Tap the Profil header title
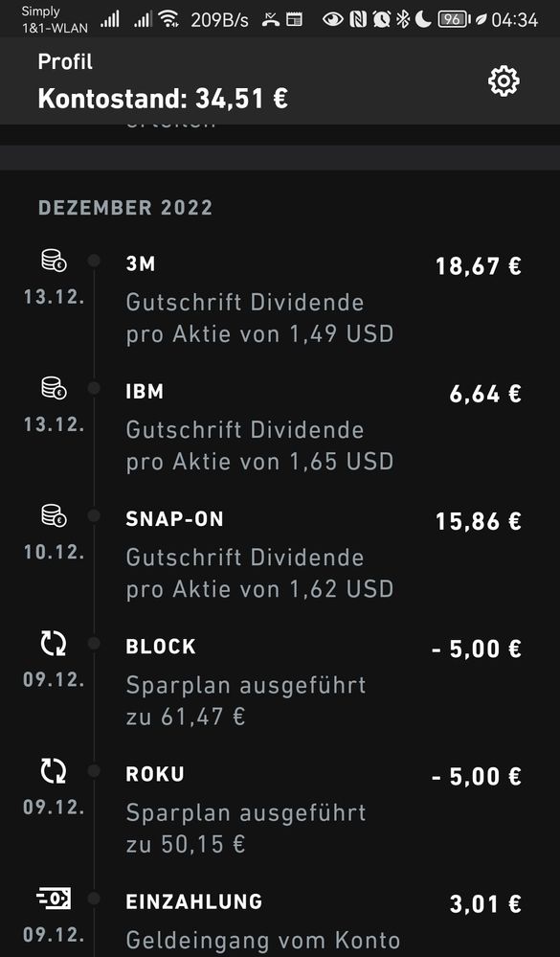560x957 pixels. 63,61
